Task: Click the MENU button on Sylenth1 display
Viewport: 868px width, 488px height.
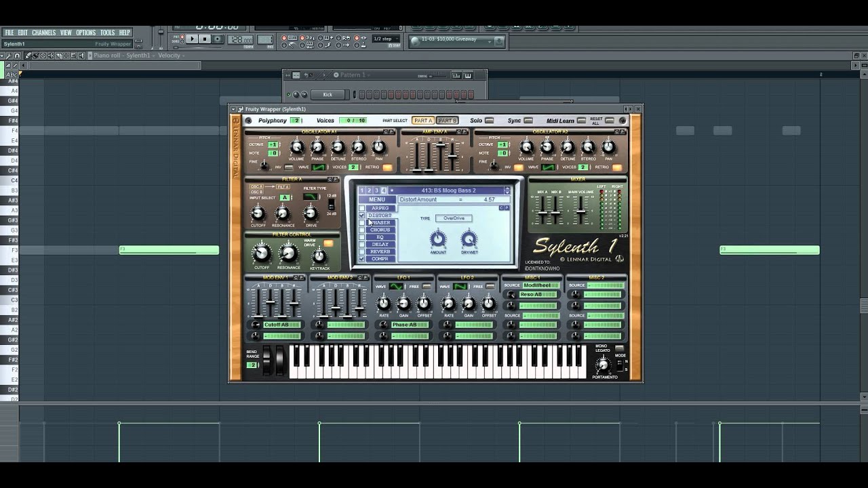Action: coord(377,200)
